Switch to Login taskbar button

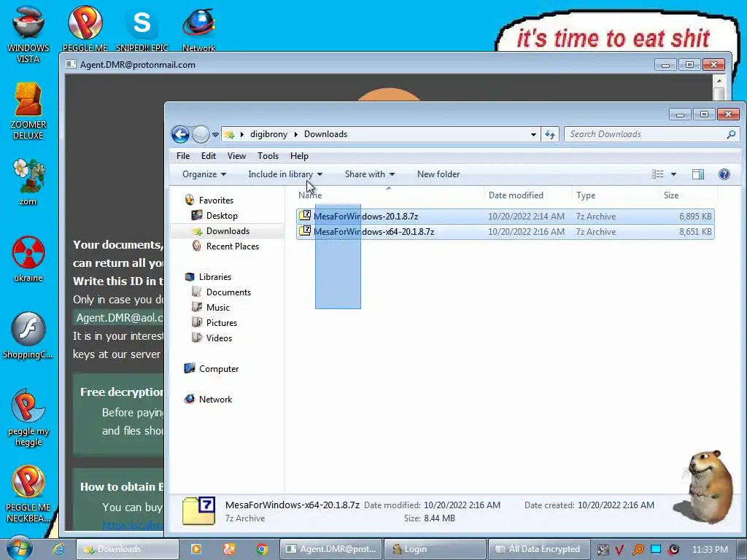point(435,549)
